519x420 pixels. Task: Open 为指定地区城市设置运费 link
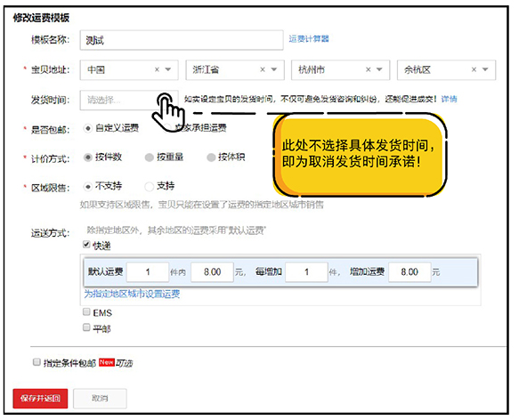tap(132, 294)
